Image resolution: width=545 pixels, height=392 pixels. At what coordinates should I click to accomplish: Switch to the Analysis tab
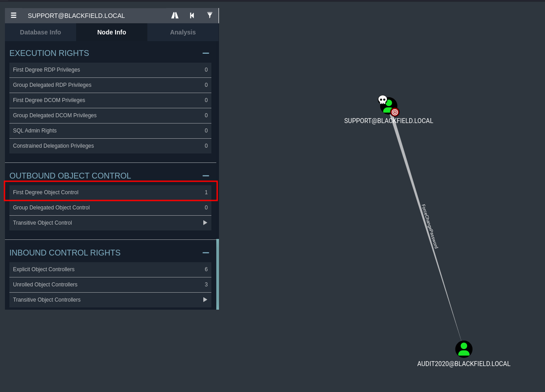click(183, 32)
